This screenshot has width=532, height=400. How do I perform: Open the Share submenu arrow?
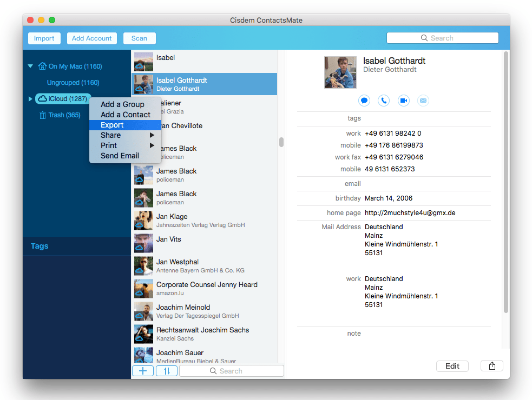(x=152, y=135)
